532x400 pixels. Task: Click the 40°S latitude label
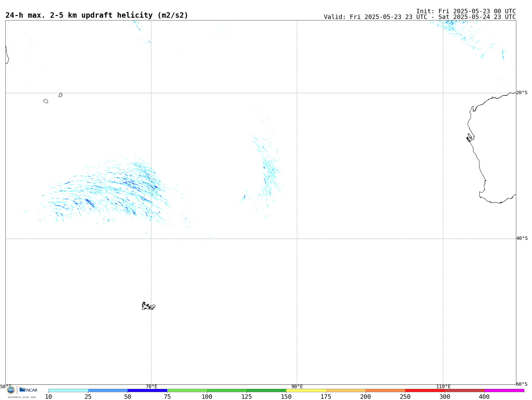click(522, 238)
